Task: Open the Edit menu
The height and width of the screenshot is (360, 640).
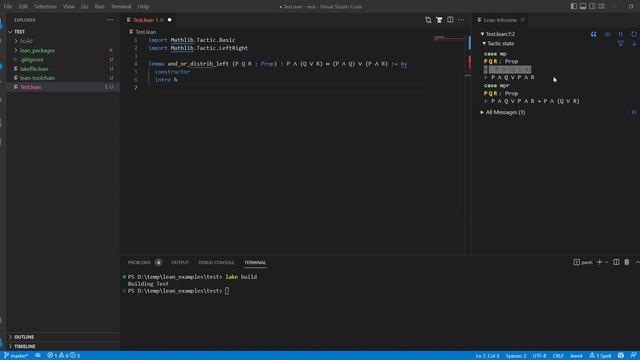Action: (23, 7)
